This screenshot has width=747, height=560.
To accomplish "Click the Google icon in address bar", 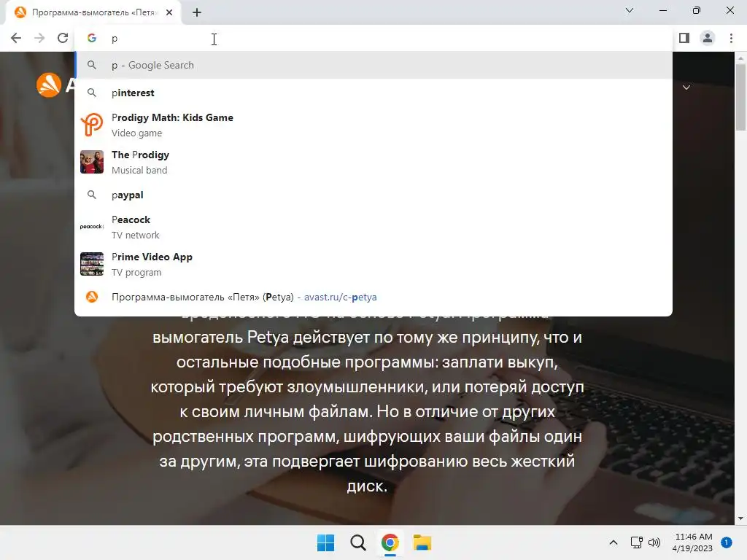I will tap(92, 38).
